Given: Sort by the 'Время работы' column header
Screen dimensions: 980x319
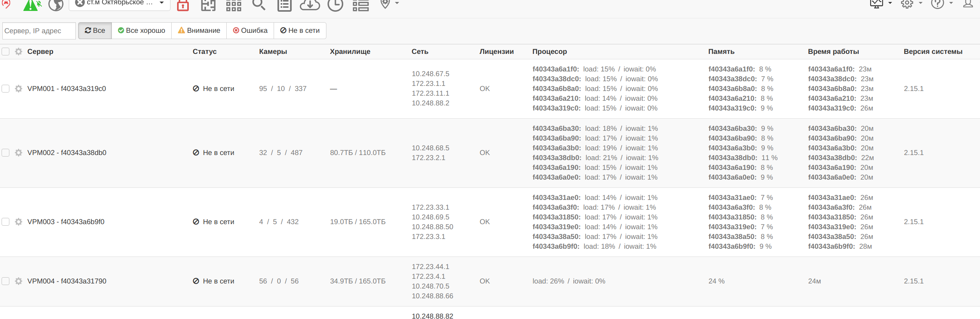Looking at the screenshot, I should point(833,52).
